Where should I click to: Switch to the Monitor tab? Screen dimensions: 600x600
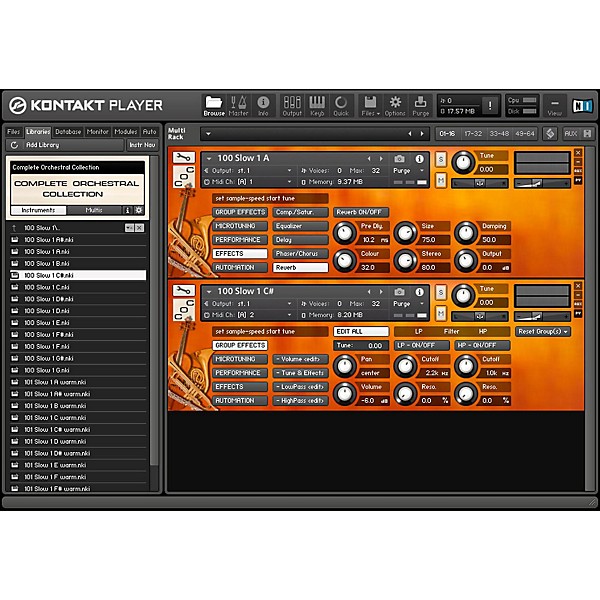pos(98,132)
